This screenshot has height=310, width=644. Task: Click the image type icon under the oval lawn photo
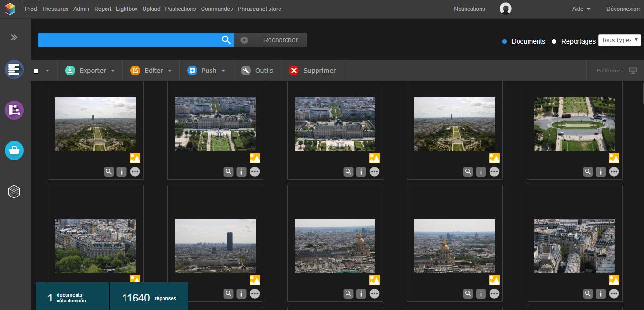click(614, 158)
